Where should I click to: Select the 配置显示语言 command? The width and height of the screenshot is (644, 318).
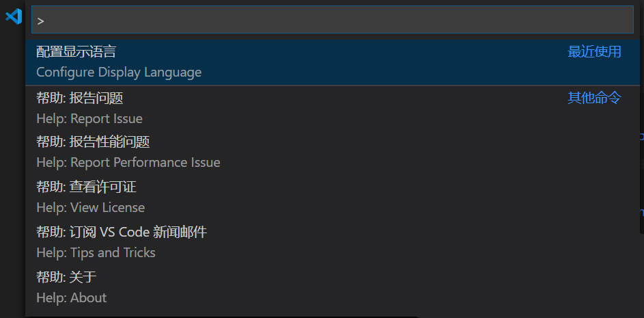point(76,52)
